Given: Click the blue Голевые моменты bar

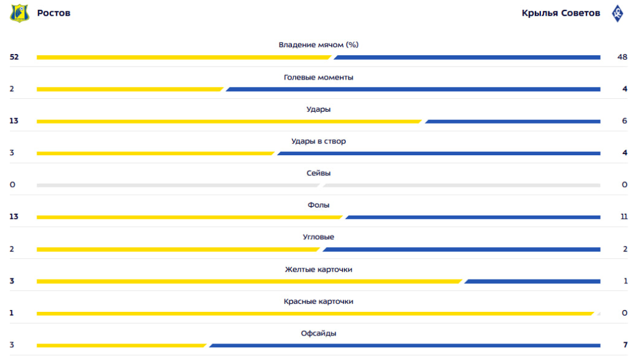Looking at the screenshot, I should point(413,89).
